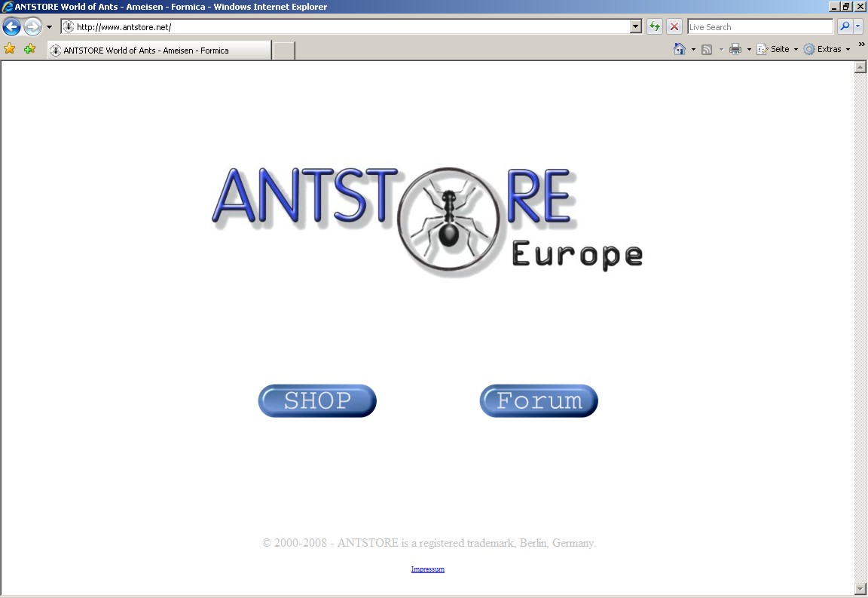Click the Print icon in command bar
Viewport: 868px width, 598px height.
click(735, 49)
